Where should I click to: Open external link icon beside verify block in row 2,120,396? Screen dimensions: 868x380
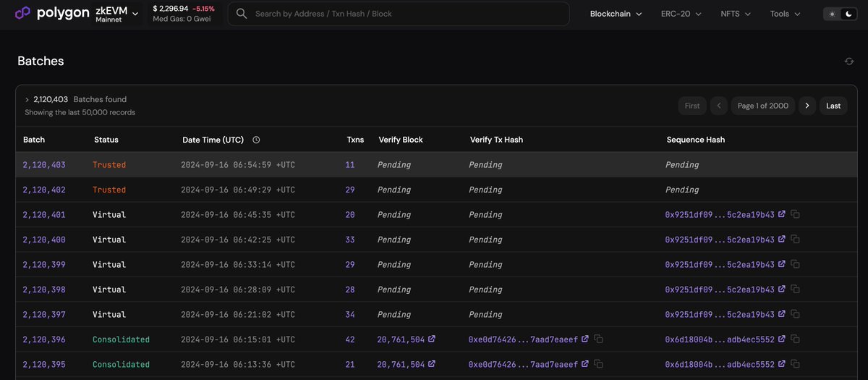pyautogui.click(x=432, y=339)
